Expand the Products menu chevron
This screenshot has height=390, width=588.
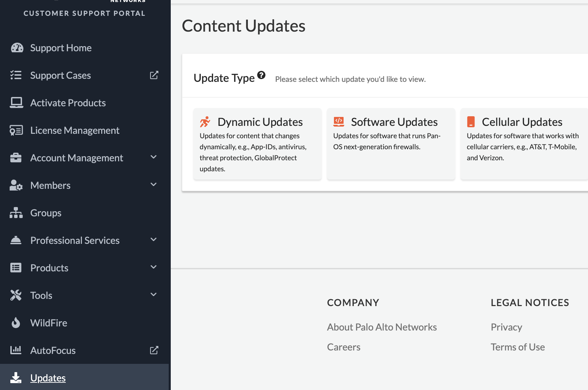[x=154, y=267]
